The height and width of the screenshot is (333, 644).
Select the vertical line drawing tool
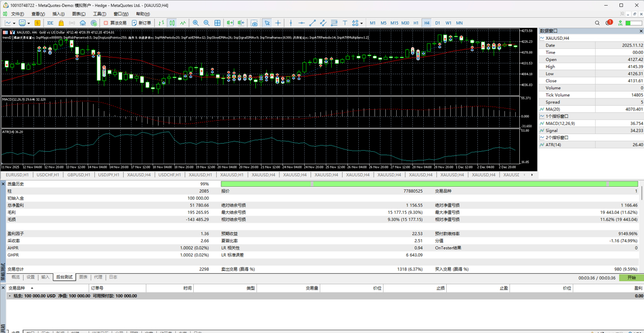click(x=291, y=23)
